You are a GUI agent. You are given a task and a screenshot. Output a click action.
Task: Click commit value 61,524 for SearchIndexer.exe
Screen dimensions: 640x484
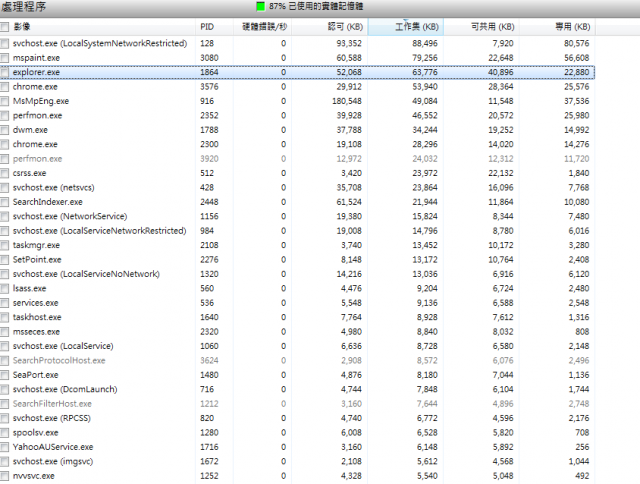[x=349, y=202]
